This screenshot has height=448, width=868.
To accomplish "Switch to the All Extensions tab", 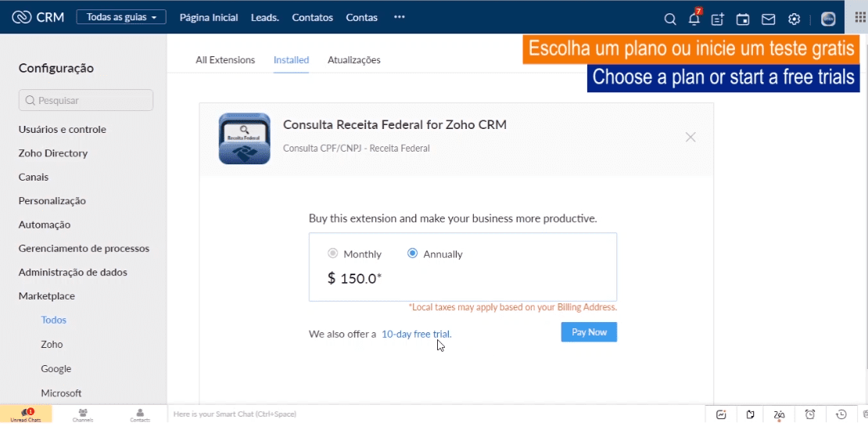I will (225, 59).
